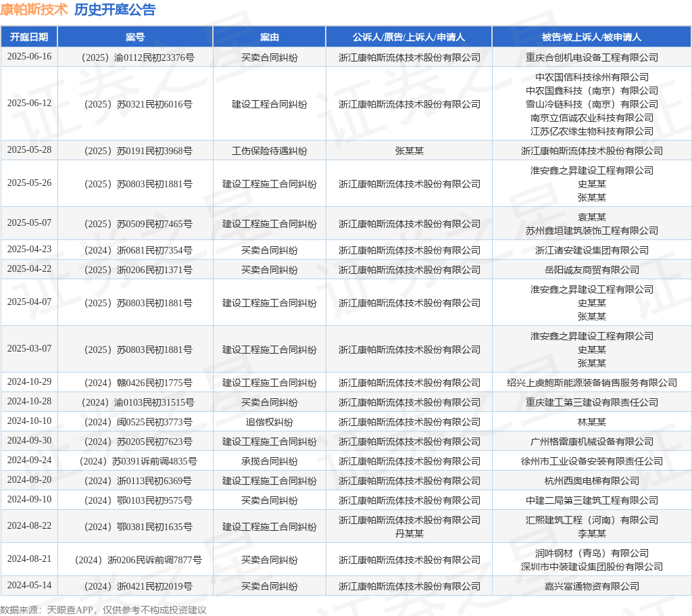Click case number 浙0206民诉前调7877号
This screenshot has height=616, width=692.
pos(138,560)
